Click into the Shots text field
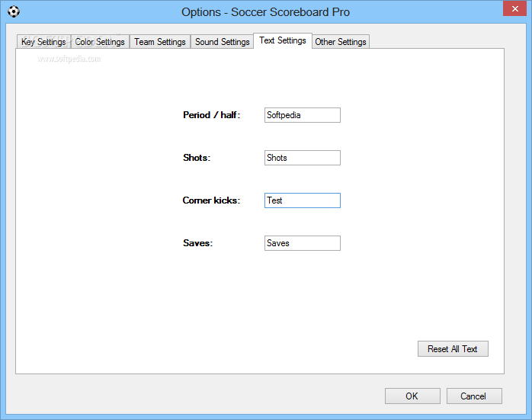Viewport: 532px width, 420px height. click(303, 158)
